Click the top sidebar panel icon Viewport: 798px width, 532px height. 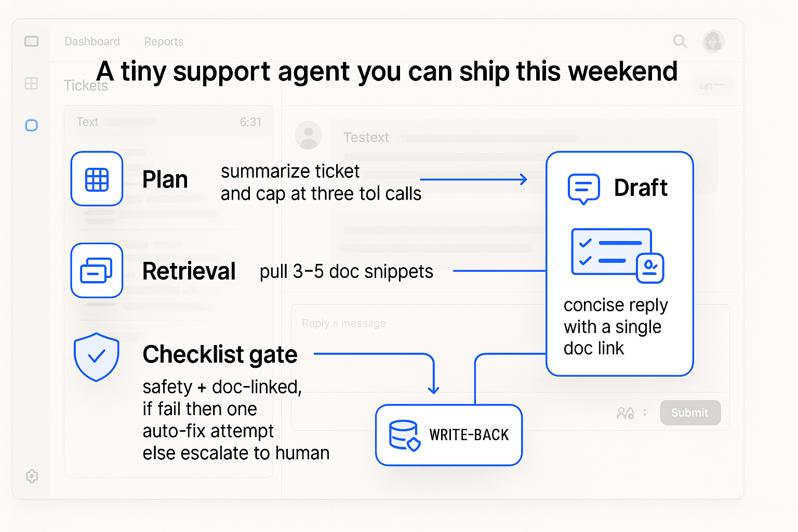pos(32,41)
